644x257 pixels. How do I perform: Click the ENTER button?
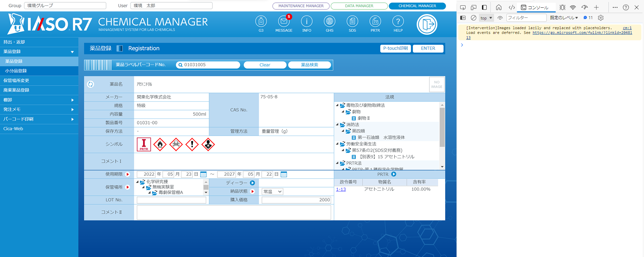pyautogui.click(x=428, y=48)
